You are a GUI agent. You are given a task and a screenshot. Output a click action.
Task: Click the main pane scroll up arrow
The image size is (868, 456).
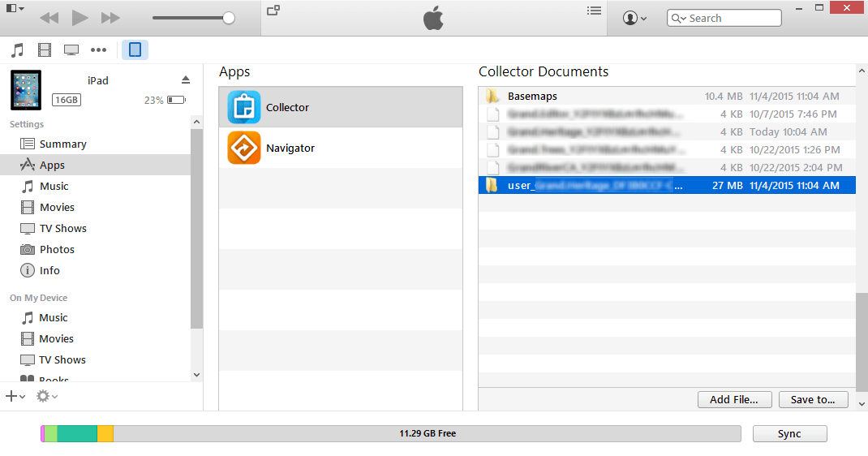point(862,71)
